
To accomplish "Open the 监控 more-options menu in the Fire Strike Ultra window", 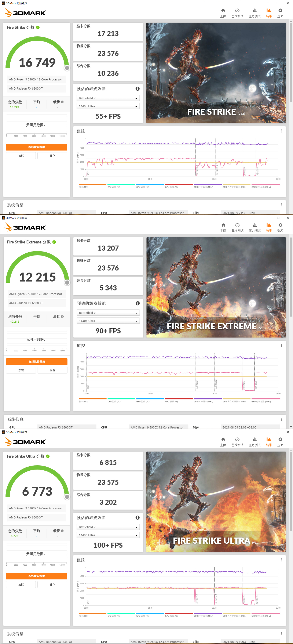I will tap(282, 560).
